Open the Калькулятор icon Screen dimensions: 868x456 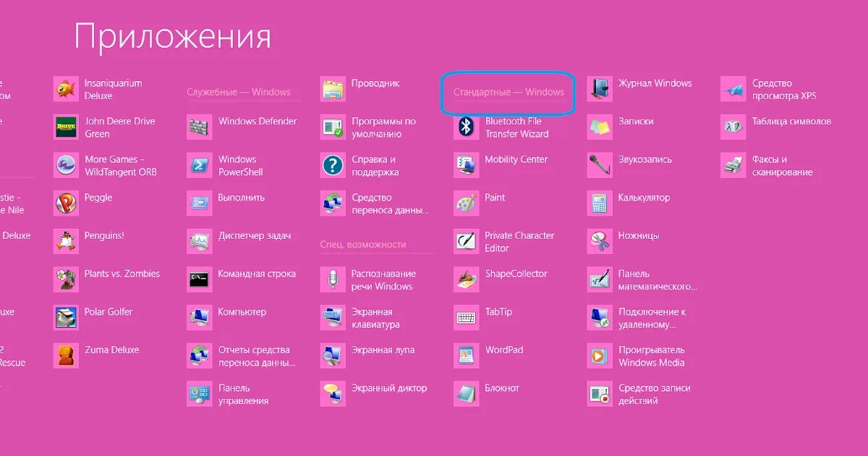(600, 203)
